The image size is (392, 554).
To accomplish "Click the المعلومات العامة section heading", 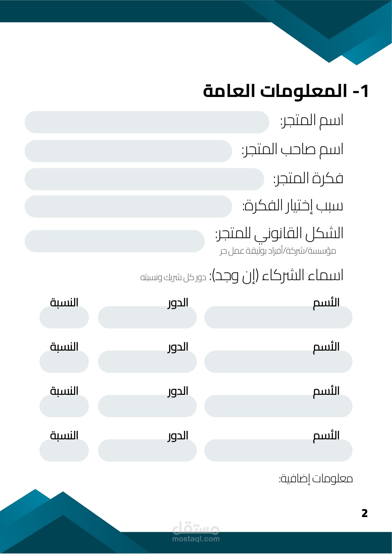I will (286, 91).
